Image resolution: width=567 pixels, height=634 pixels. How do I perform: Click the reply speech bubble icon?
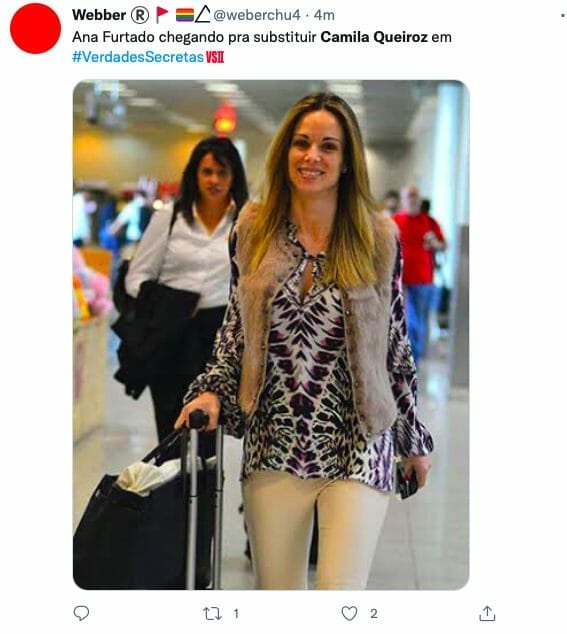(81, 613)
